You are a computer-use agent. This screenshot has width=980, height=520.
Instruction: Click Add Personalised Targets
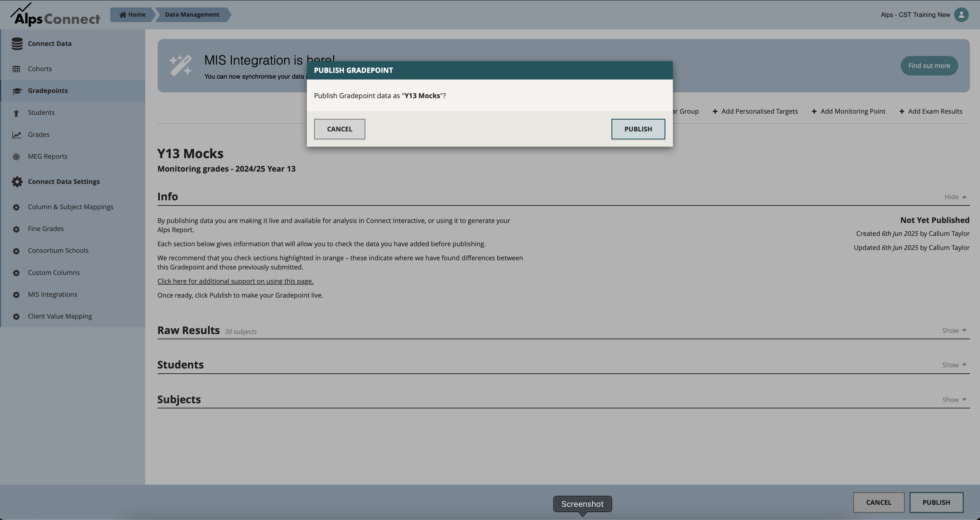coord(755,111)
